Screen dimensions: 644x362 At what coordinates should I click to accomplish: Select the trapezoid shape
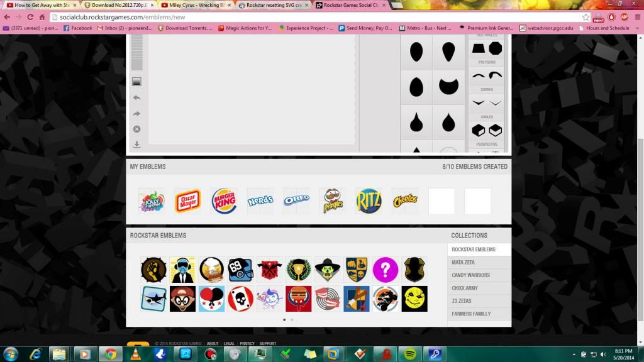pyautogui.click(x=479, y=48)
